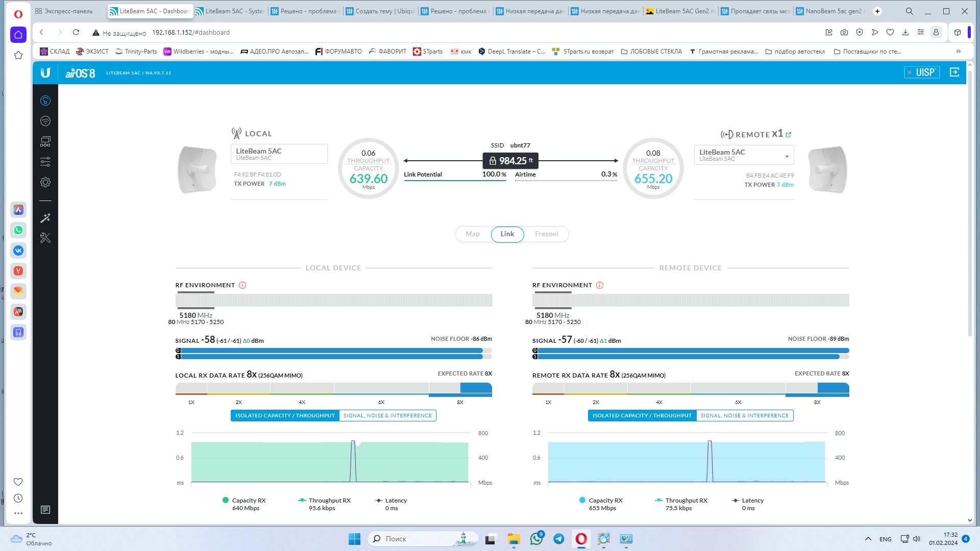Expand the remote LiteBeam 5AC dropdown
The width and height of the screenshot is (980, 551).
click(x=744, y=155)
